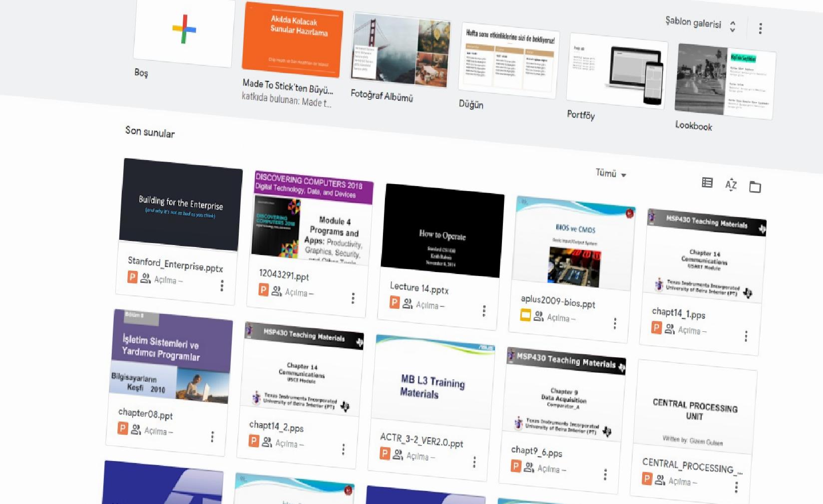Screen dimensions: 823x504
Task: Open the Lookbook template
Action: [725, 81]
